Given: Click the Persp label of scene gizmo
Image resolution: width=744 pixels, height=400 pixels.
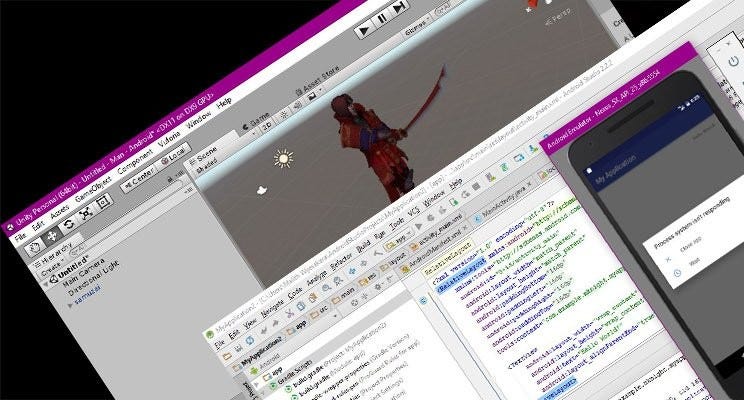Looking at the screenshot, I should [557, 18].
